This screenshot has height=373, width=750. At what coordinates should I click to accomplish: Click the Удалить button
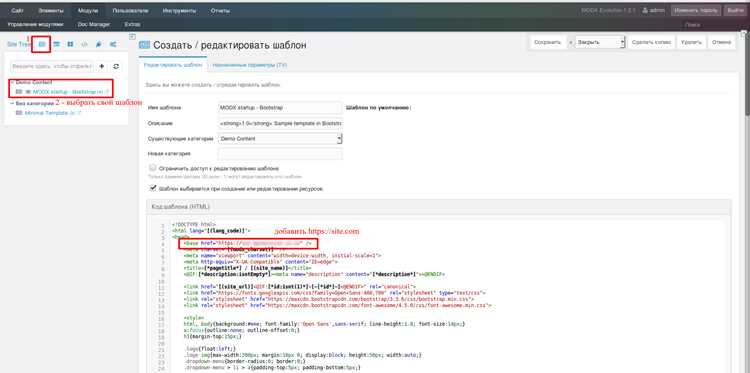coord(691,42)
